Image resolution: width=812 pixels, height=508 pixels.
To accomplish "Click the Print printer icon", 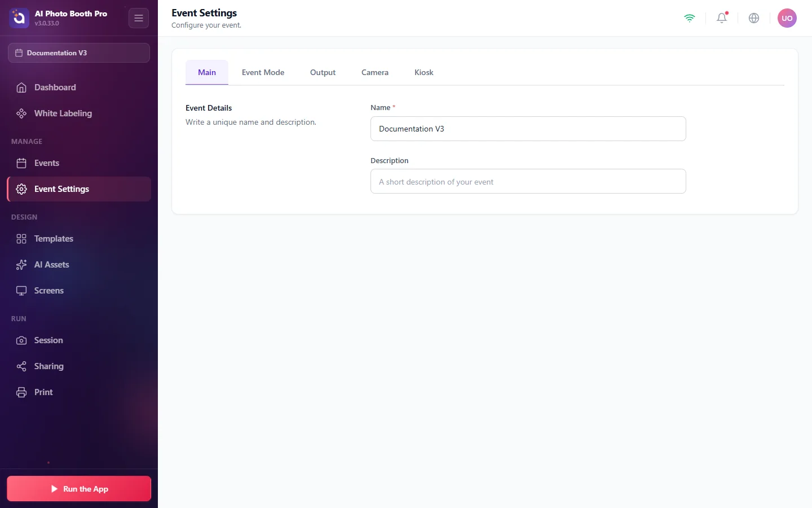I will (x=21, y=392).
